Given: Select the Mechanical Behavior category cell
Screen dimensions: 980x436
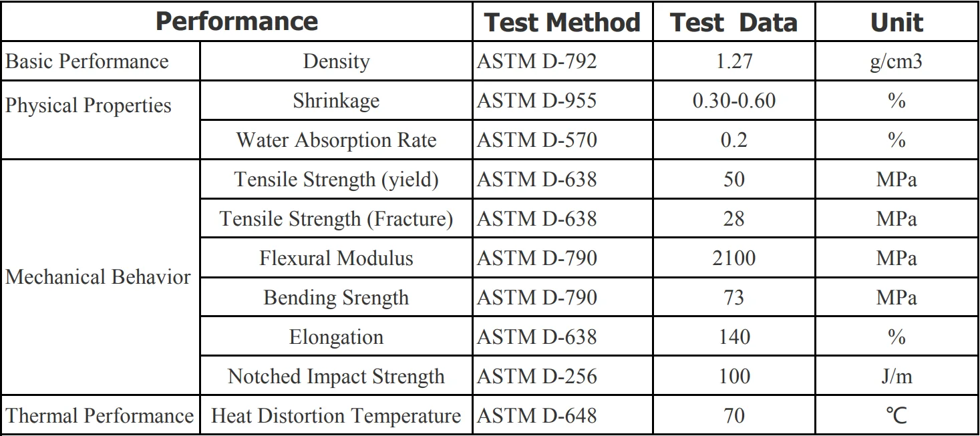Looking at the screenshot, I should coord(98,277).
